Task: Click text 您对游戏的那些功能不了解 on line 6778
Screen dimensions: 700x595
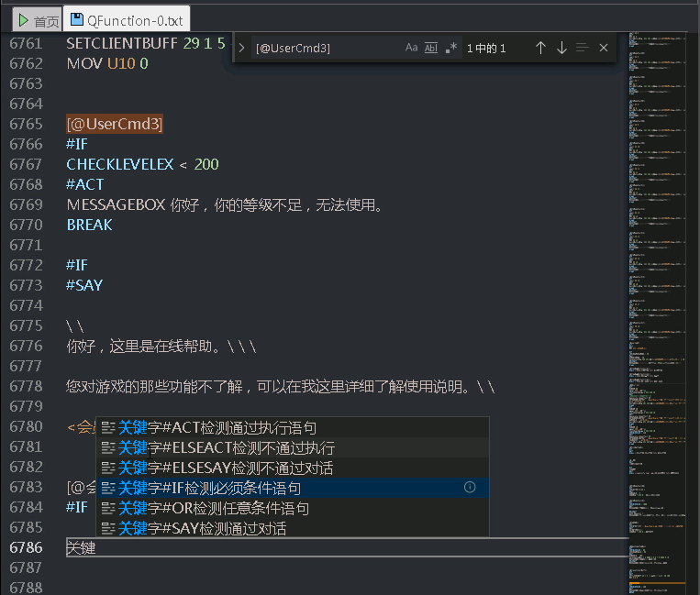Action: tap(154, 386)
